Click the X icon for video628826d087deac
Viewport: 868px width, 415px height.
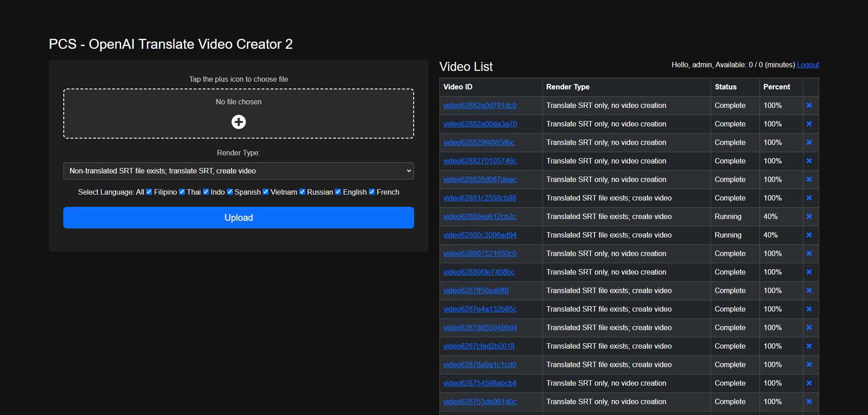tap(809, 179)
